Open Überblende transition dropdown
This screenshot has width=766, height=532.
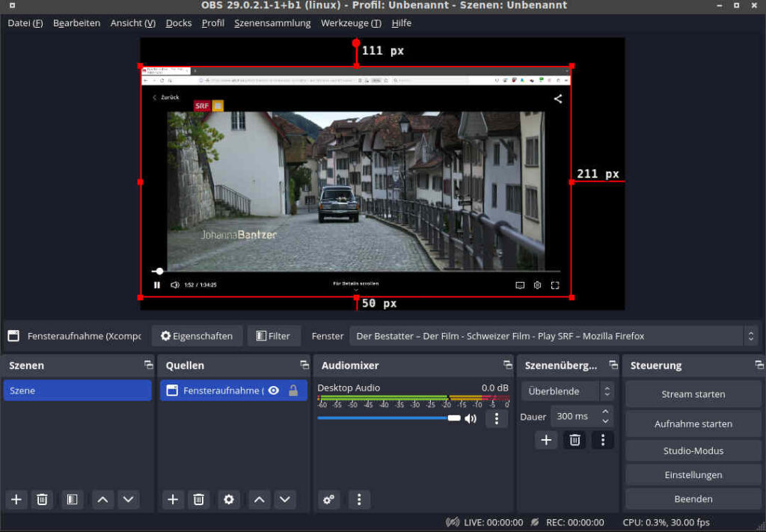[568, 391]
